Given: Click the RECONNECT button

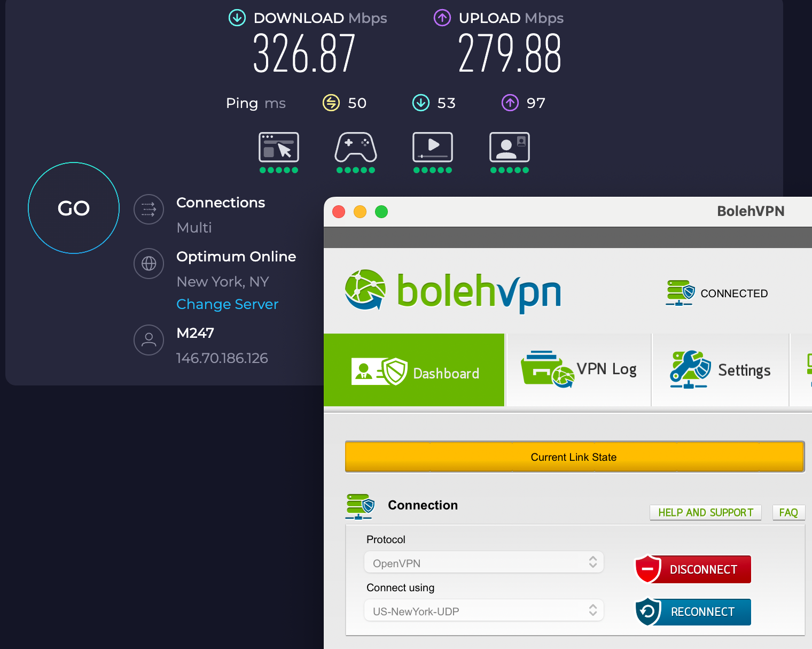Looking at the screenshot, I should coord(692,612).
